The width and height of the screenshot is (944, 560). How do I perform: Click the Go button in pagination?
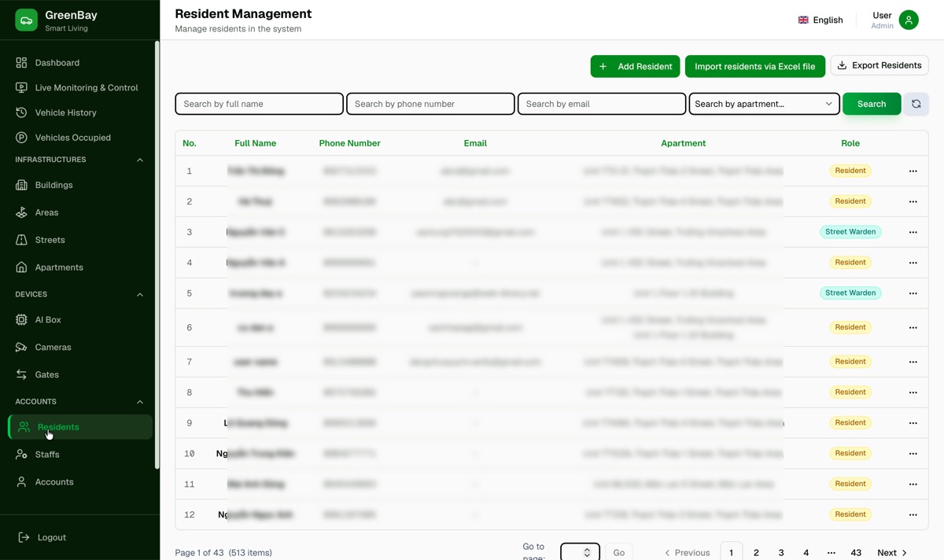point(619,553)
